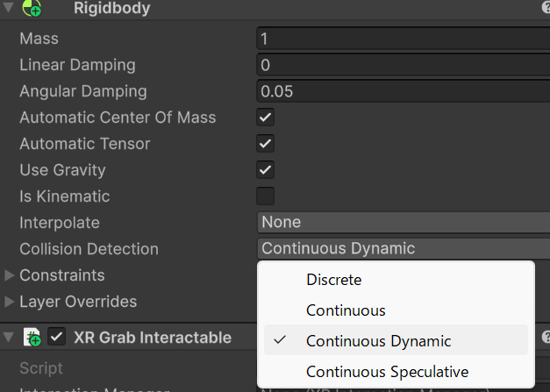Open the Rigidbody help reference icon
550x392 pixels.
point(546,9)
